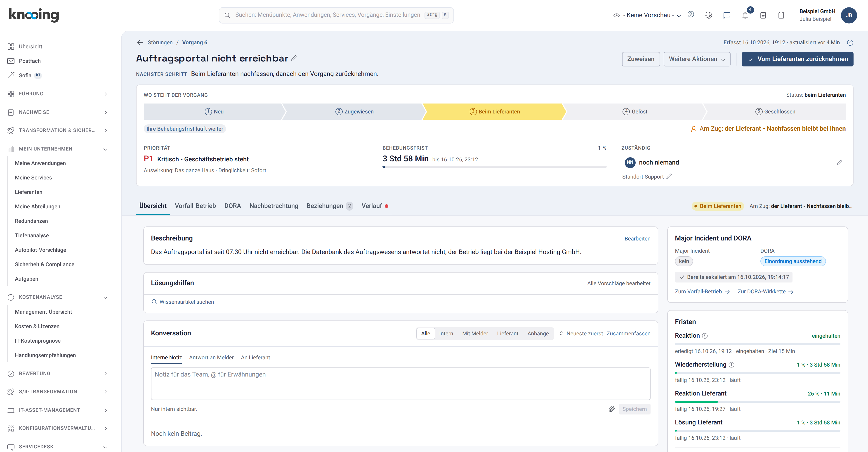
Task: Edit the Standort-Support group pencil icon
Action: point(669,177)
